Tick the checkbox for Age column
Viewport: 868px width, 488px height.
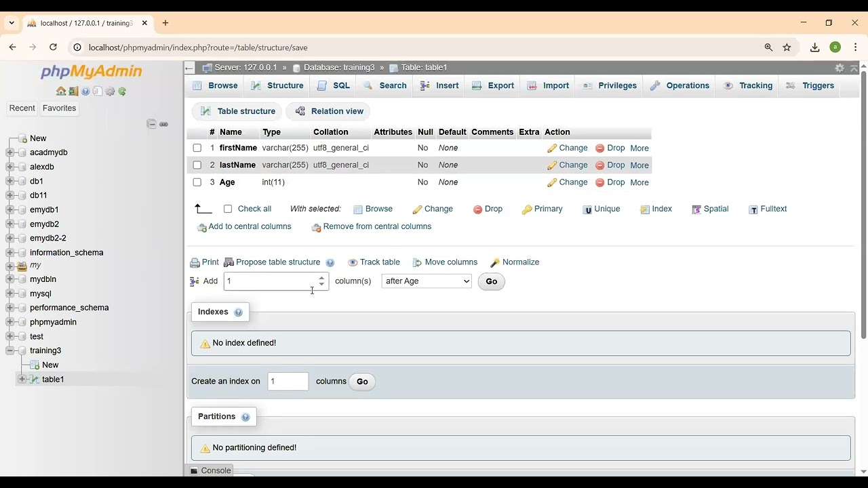(197, 182)
